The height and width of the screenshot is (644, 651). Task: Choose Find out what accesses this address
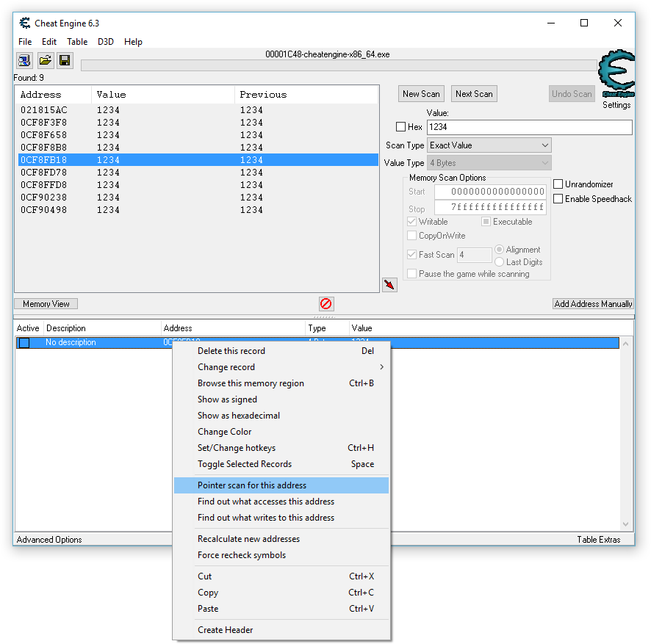pyautogui.click(x=281, y=502)
